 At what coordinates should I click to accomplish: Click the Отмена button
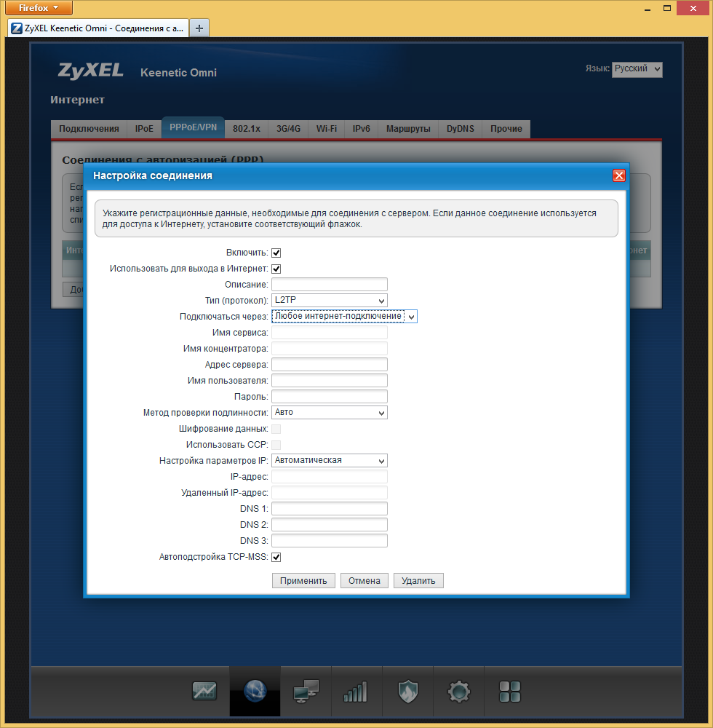pyautogui.click(x=365, y=581)
